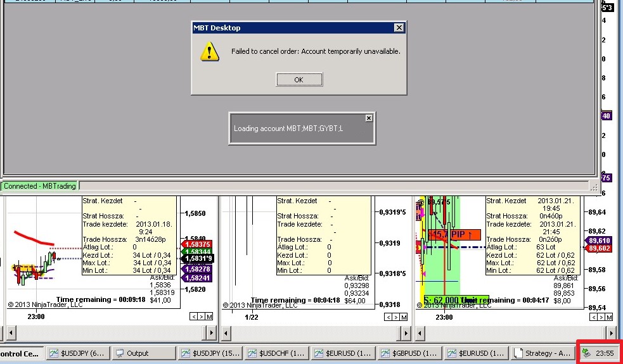Screen dimensions: 623x364
Task: Click OK in the MBT Desktop dialog
Action: click(299, 79)
